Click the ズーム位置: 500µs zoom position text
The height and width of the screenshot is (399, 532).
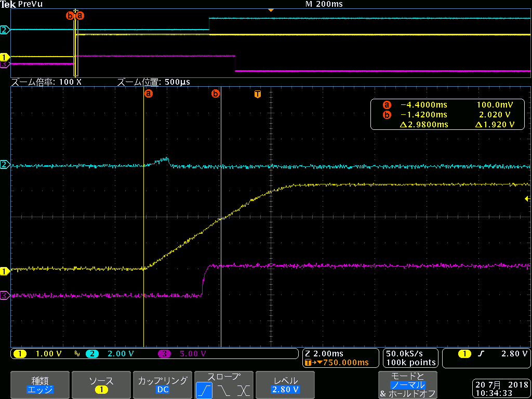click(x=153, y=82)
